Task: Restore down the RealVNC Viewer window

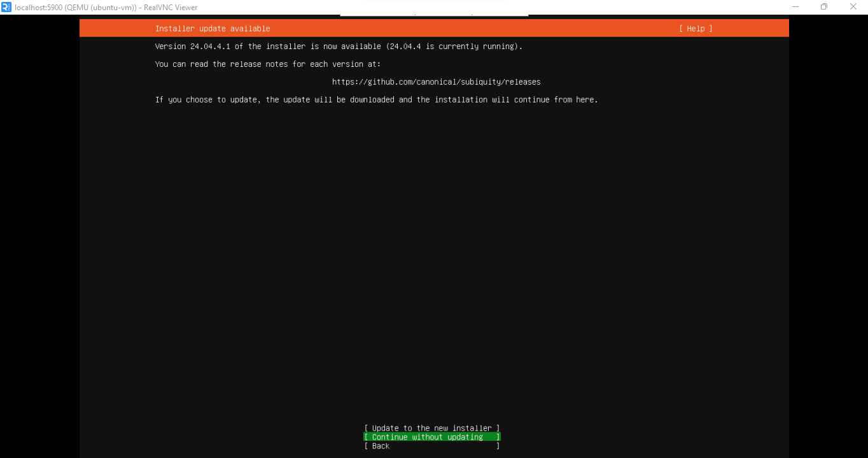Action: [x=824, y=7]
